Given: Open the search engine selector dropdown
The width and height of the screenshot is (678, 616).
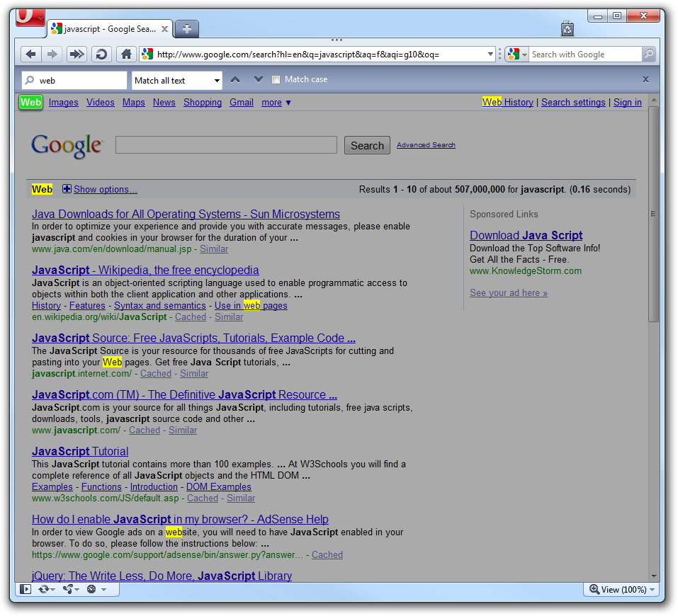Looking at the screenshot, I should 517,55.
